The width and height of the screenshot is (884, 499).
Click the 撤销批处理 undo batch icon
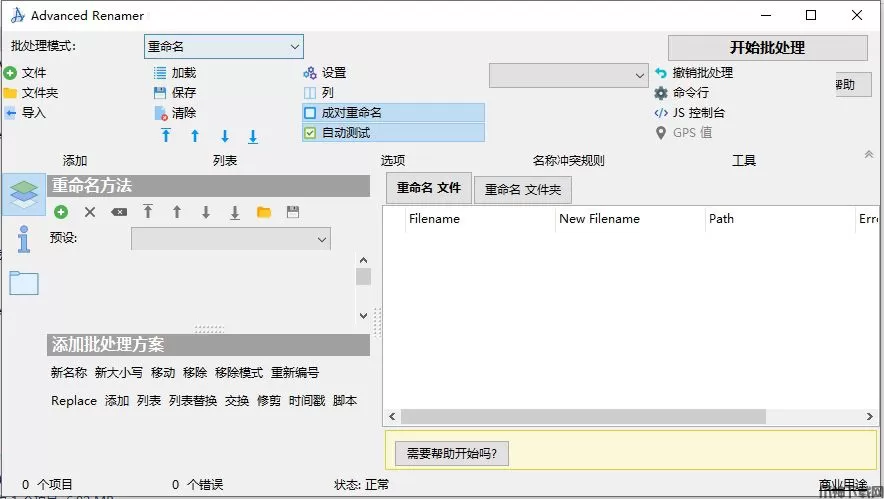point(660,73)
